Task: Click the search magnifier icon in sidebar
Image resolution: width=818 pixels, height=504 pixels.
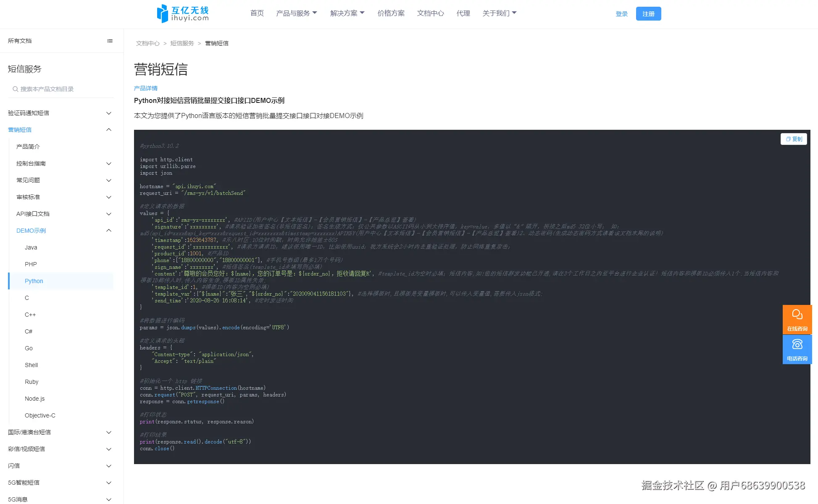Action: click(x=15, y=89)
